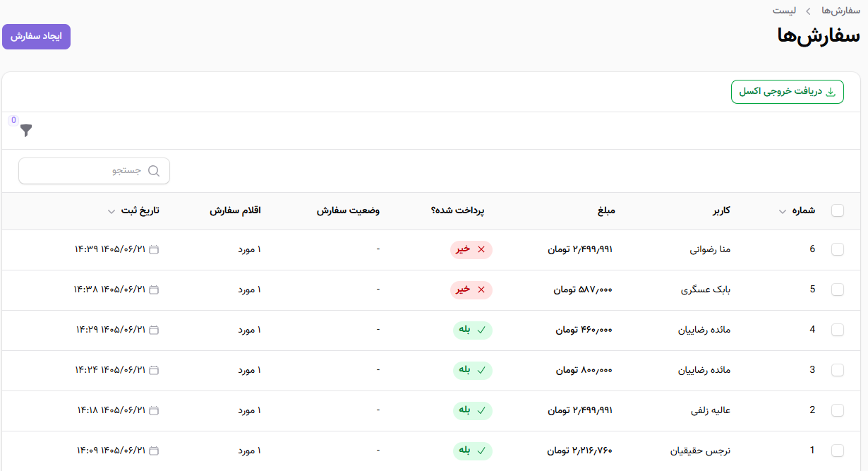Click amount ۵۸۷٬۰۰۰ تومان
Image resolution: width=868 pixels, height=471 pixels.
click(584, 290)
